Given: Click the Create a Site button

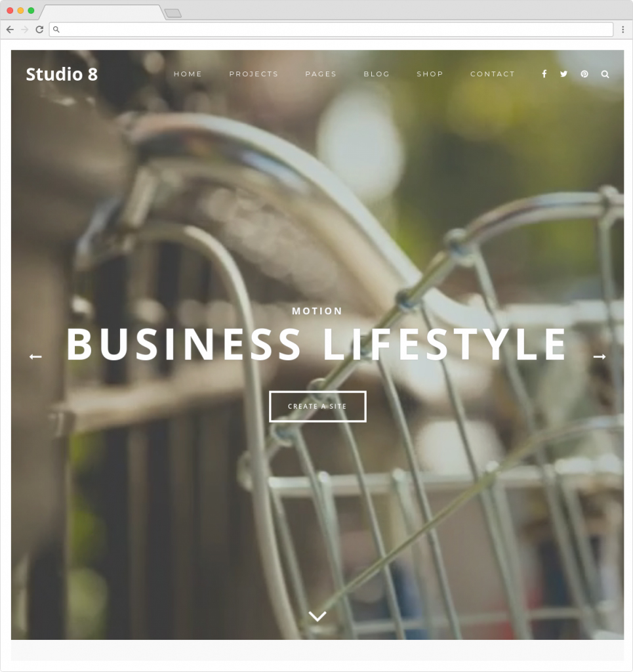Looking at the screenshot, I should click(x=317, y=406).
